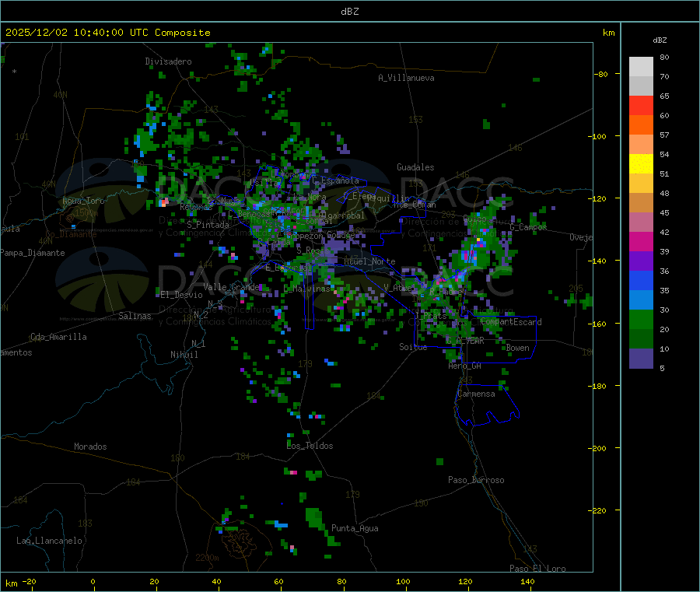Click the -120 tick on the vertical km axis
The image size is (700, 592).
599,198
